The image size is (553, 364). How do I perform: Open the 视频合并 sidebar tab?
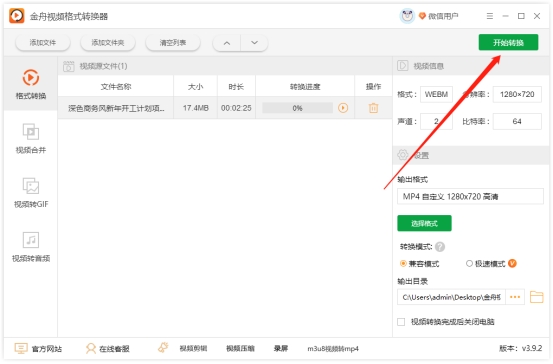click(x=31, y=138)
